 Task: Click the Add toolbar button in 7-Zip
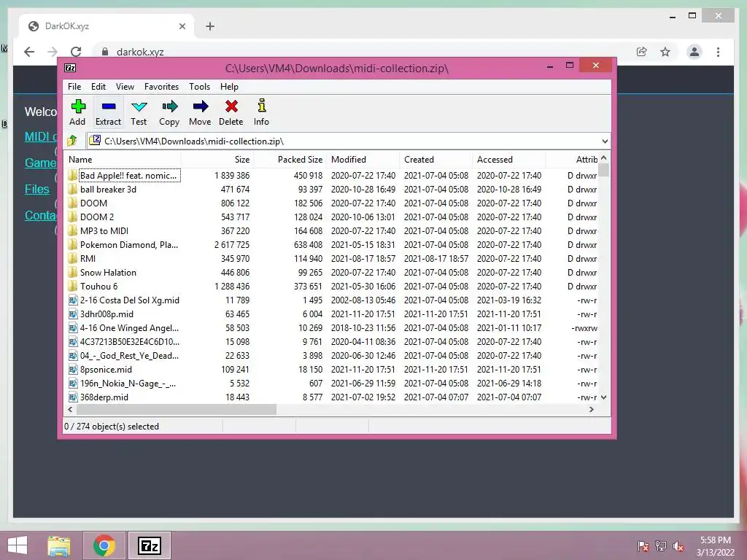pos(77,112)
